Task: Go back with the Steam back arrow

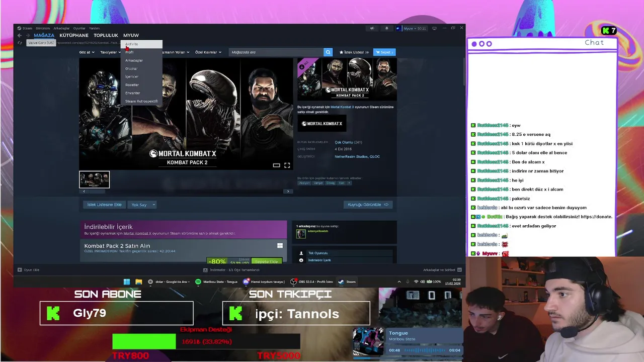Action: click(x=20, y=35)
